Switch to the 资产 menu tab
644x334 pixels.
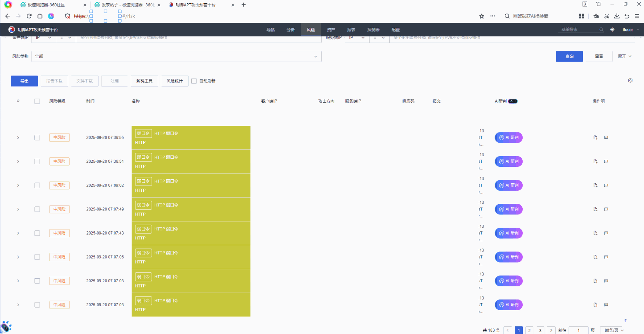331,30
